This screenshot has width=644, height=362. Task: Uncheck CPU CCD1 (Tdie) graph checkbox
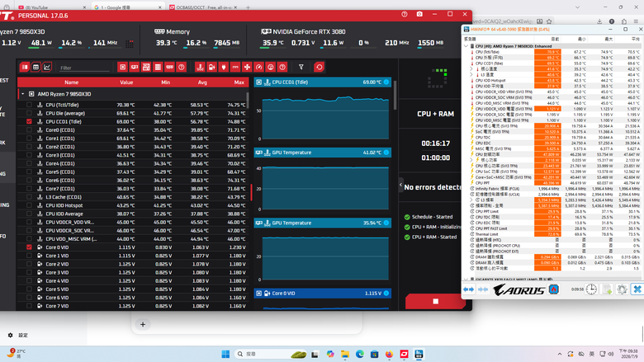tap(29, 121)
